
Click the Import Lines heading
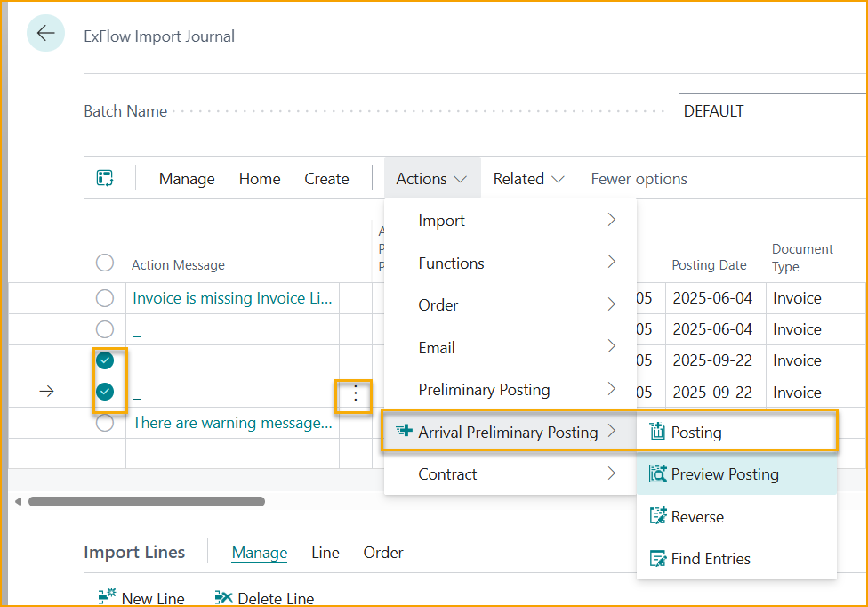[x=134, y=552]
